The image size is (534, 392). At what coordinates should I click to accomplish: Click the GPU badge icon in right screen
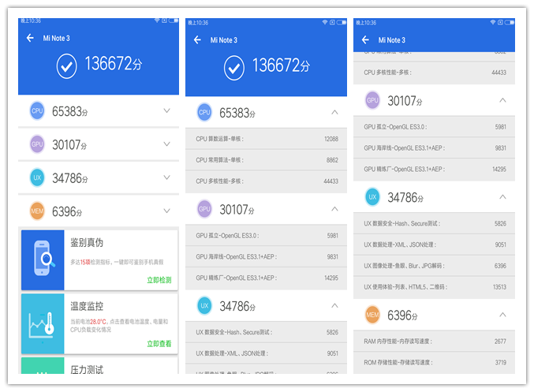[372, 100]
